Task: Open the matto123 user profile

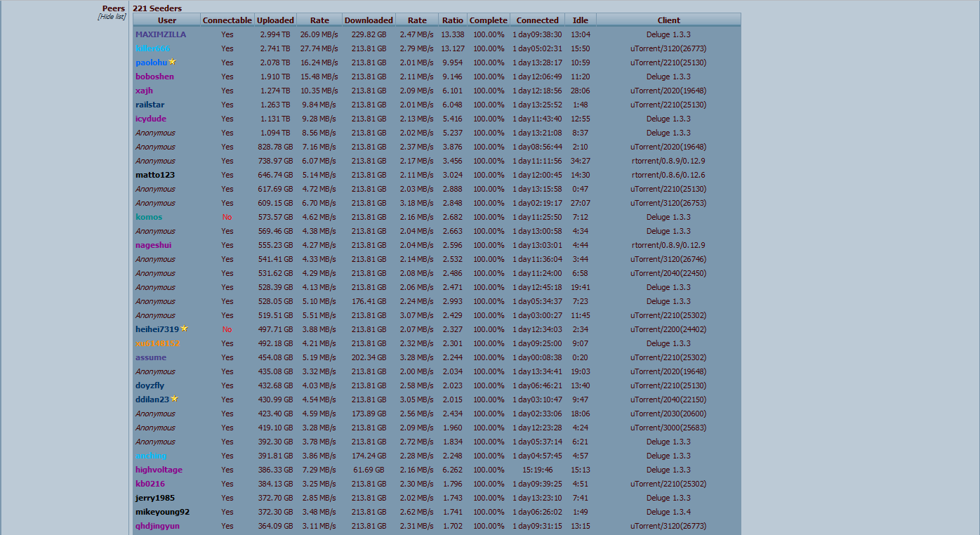Action: coord(155,175)
